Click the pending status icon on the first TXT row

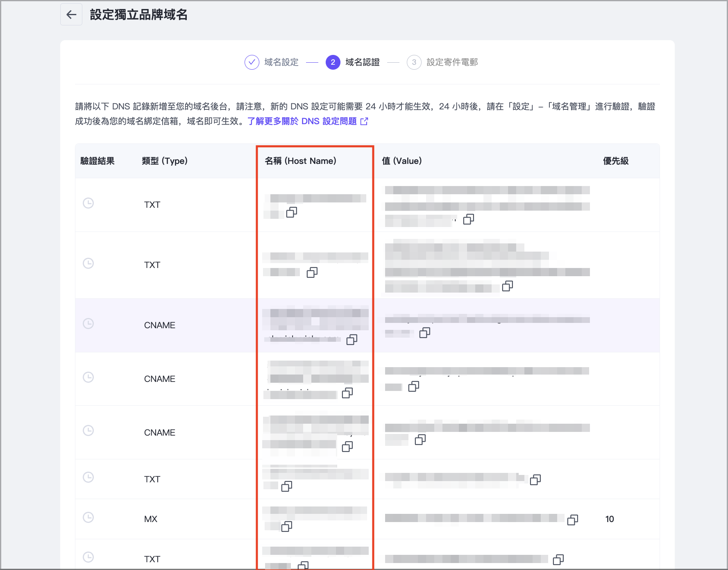(88, 203)
